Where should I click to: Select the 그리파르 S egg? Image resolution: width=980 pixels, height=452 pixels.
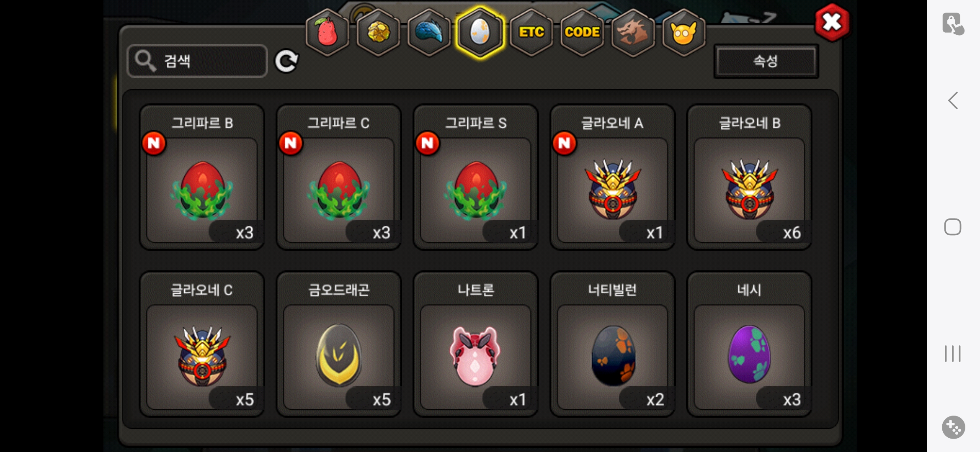(x=476, y=177)
